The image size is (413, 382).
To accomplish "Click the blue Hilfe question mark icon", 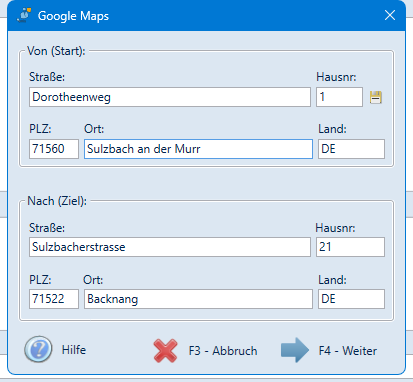I will coord(38,349).
